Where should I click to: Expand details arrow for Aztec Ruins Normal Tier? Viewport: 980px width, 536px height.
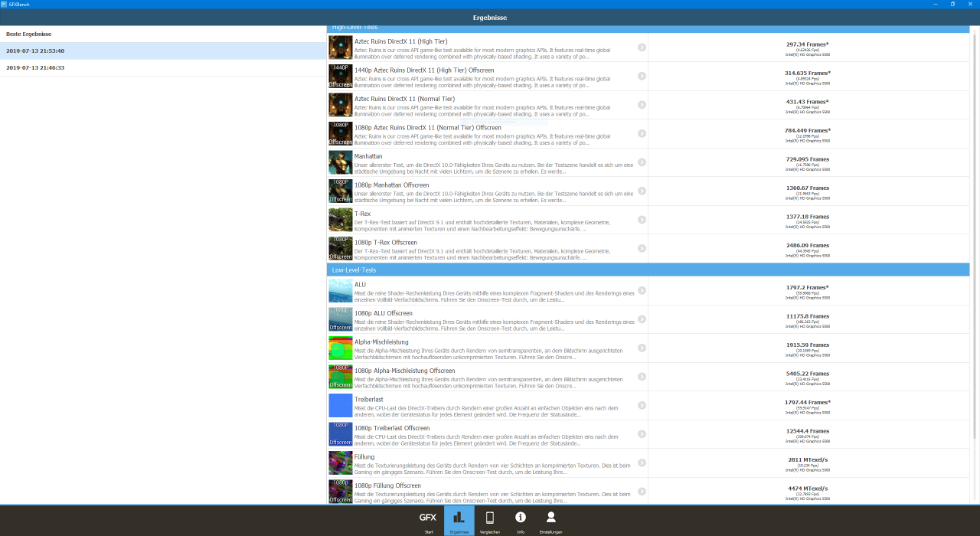[x=642, y=105]
